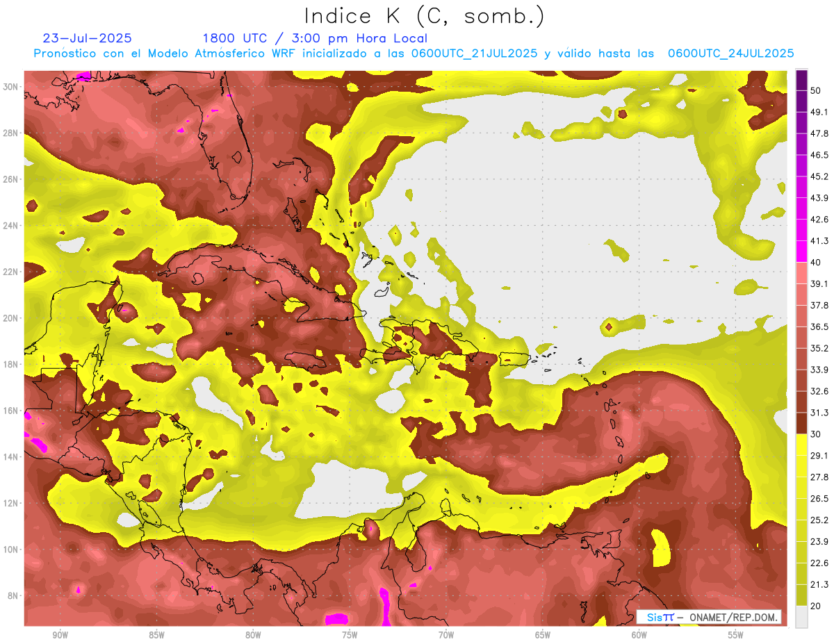This screenshot has height=644, width=834.
Task: Click the "1800 UTC / 3:00 pm Hora Local" time label
Action: pos(315,38)
